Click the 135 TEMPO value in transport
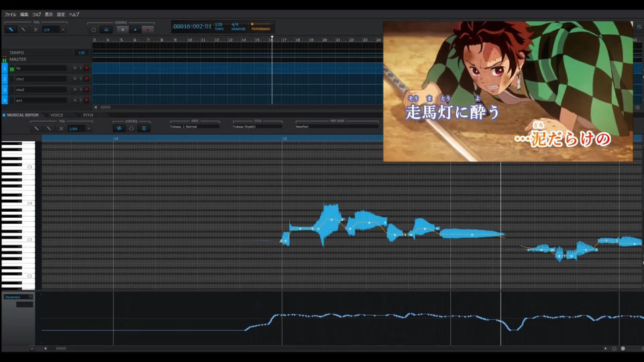 point(219,25)
